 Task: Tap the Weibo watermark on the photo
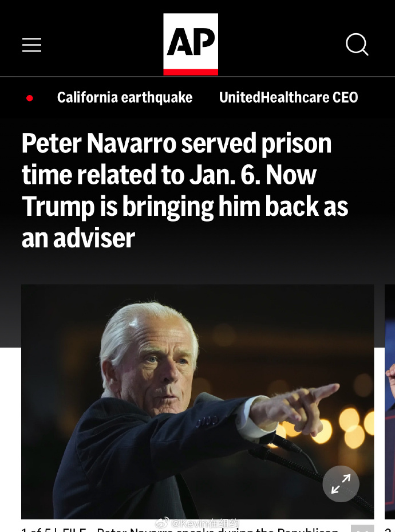point(197,523)
